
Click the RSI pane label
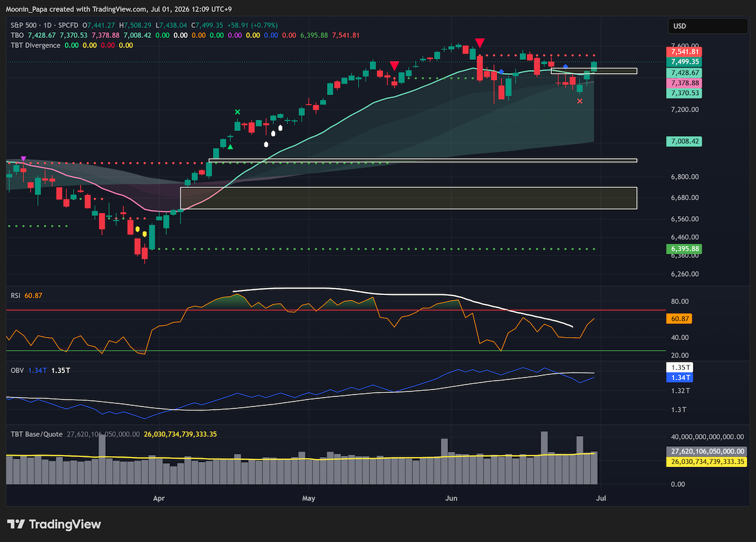[16, 295]
